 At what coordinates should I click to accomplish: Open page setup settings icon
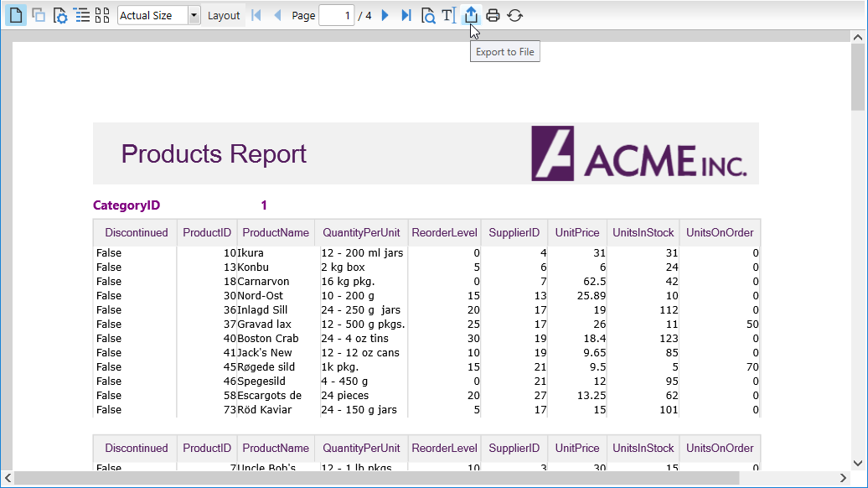60,15
